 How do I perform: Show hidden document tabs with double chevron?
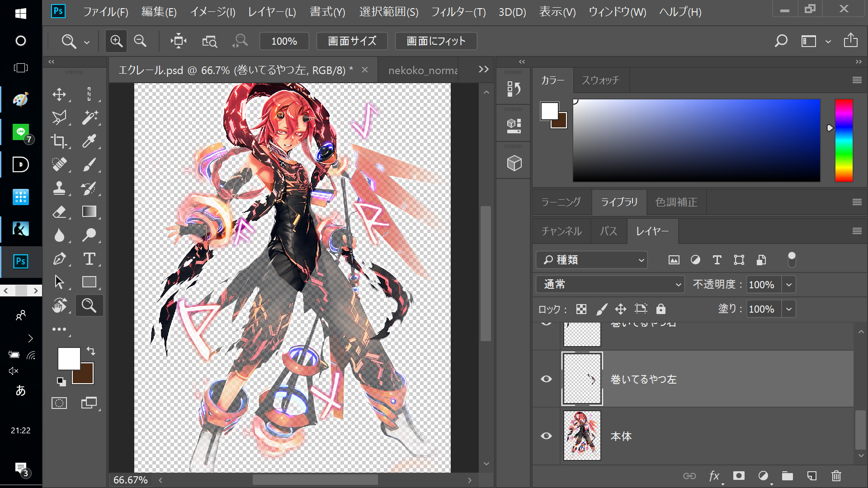484,69
